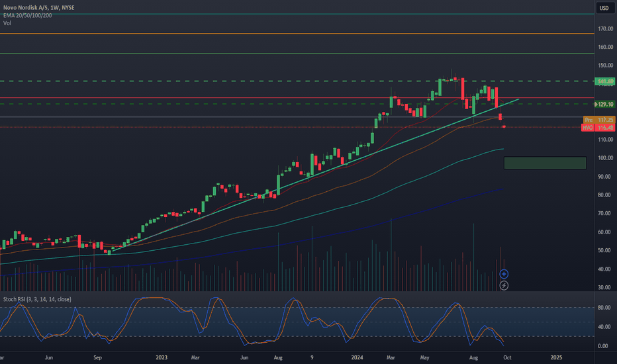Click the 160.00 price axis value

(x=606, y=47)
